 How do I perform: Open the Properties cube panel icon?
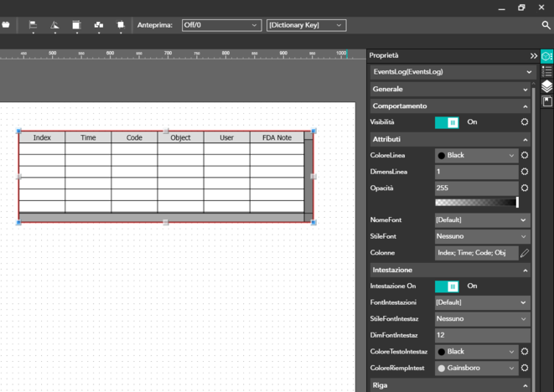(546, 56)
